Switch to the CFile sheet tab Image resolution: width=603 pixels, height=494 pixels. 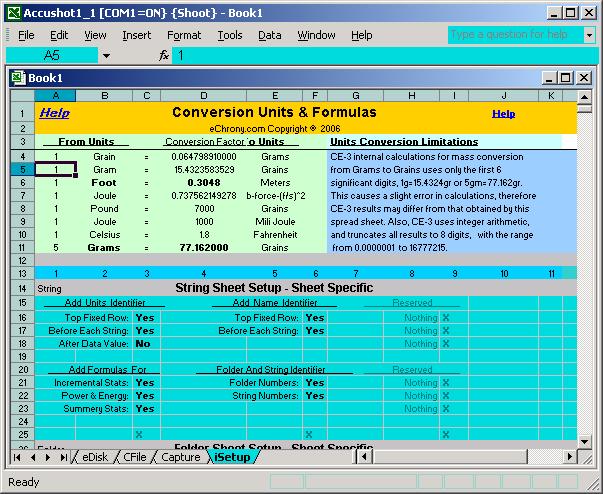[135, 457]
